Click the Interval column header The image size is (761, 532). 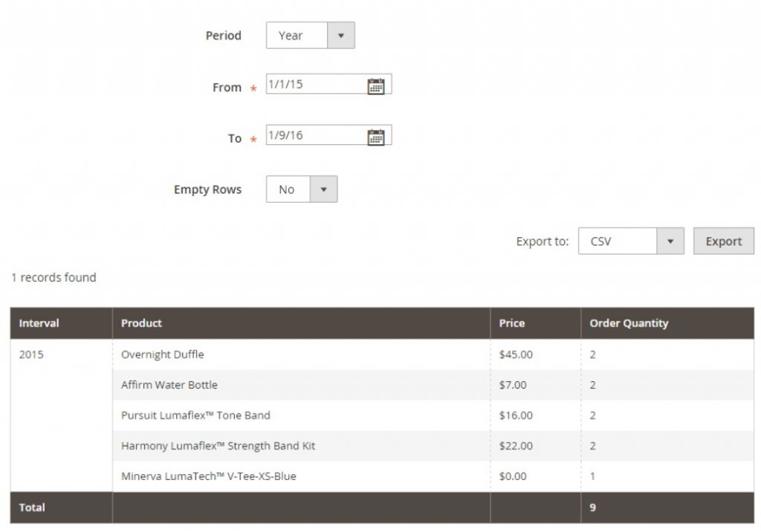39,323
